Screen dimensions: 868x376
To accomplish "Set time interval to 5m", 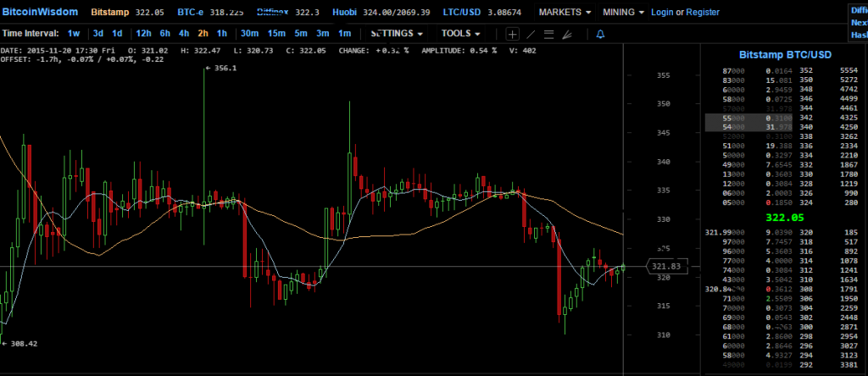I will coord(301,34).
